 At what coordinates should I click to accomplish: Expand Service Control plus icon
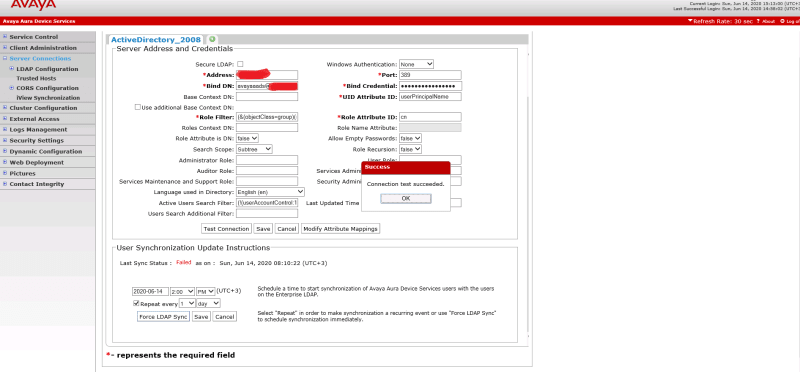(5, 37)
